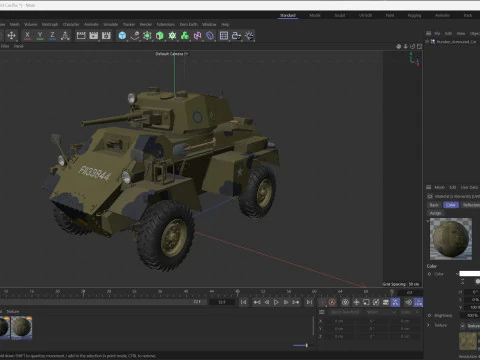Viewport: 480px width, 360px height.
Task: Click the viewport rotate-camera icon
Action: (x=413, y=46)
